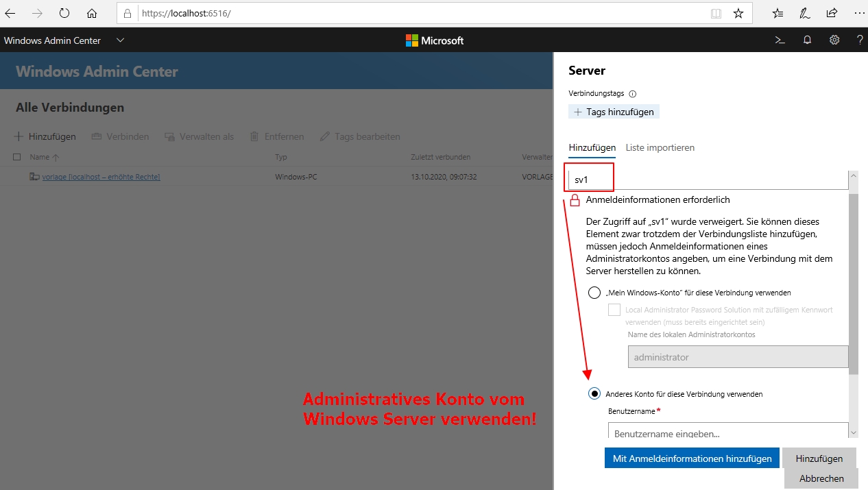Click the browser forward arrow
The height and width of the screenshot is (490, 868).
(37, 13)
